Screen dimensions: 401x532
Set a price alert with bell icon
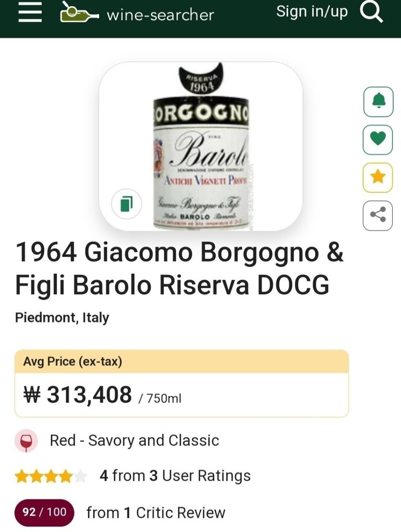click(x=378, y=101)
